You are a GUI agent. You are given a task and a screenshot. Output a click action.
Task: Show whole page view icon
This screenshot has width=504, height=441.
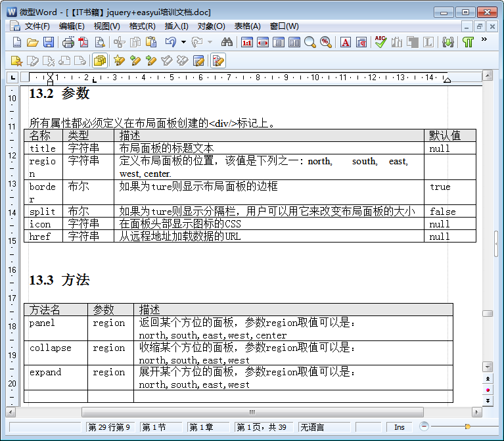pos(279,42)
